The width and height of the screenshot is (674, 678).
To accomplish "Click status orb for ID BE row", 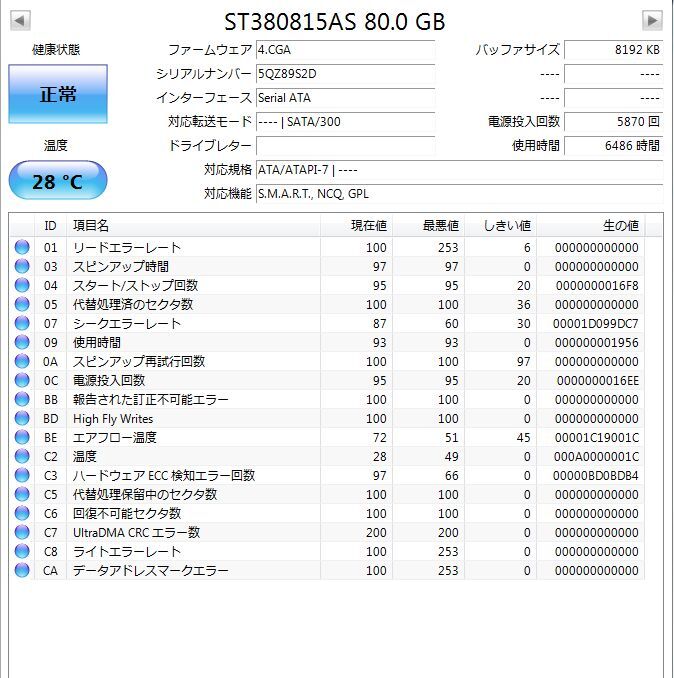I will tap(22, 437).
